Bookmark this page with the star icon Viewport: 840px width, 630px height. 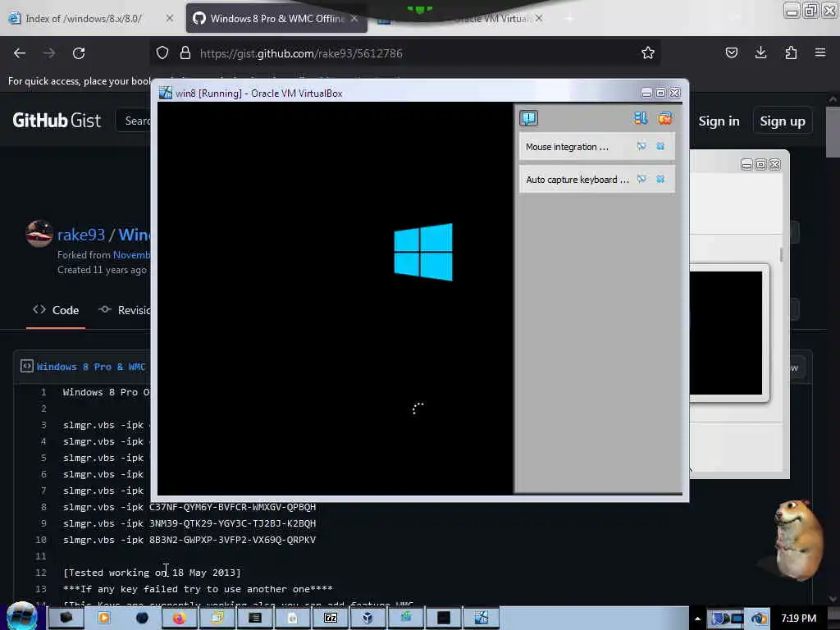[648, 52]
